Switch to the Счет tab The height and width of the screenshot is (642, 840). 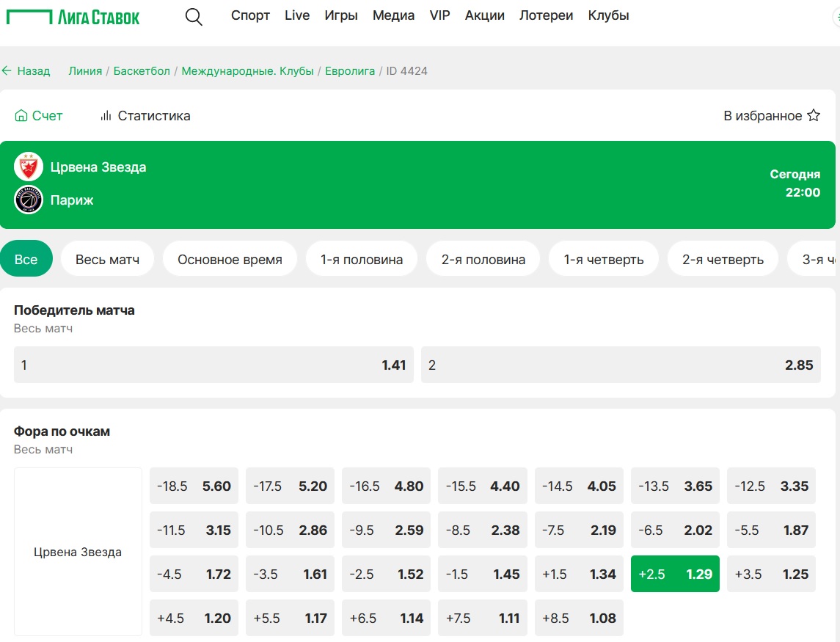click(x=39, y=116)
